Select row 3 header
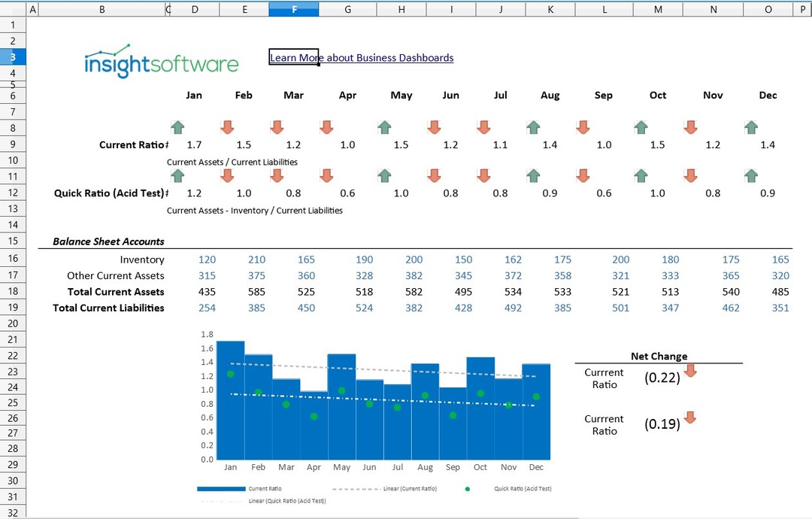Viewport: 812px width, 519px height. coord(13,57)
